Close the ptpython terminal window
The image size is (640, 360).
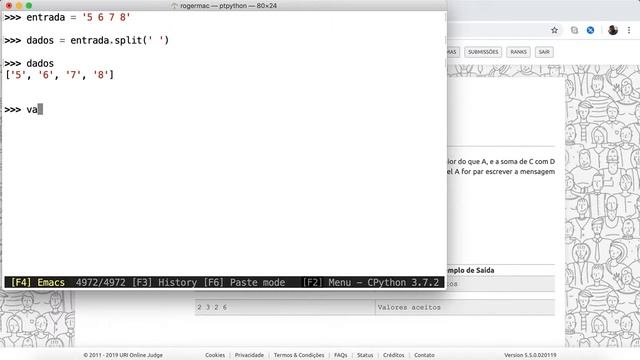[9, 6]
